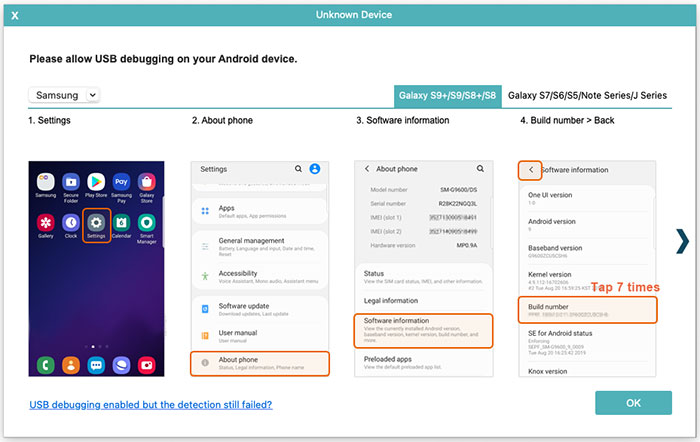This screenshot has height=442, width=700.
Task: Click the Samsung folder icon in phone image
Action: 46,182
